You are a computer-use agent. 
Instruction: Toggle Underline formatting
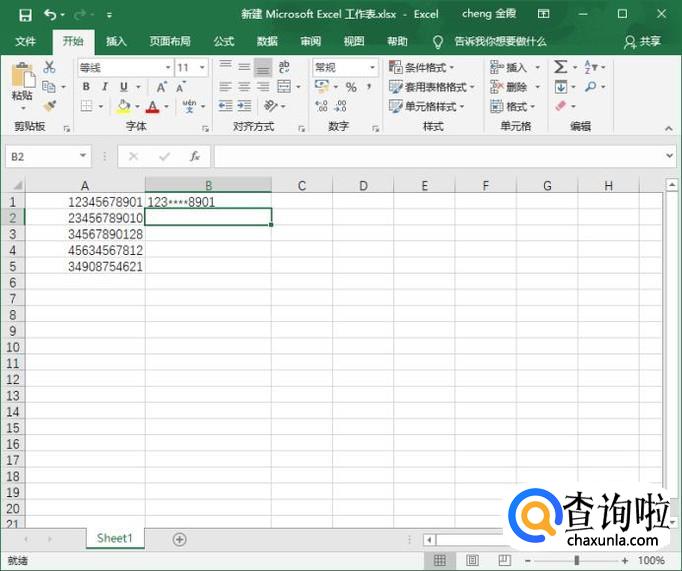[x=124, y=87]
